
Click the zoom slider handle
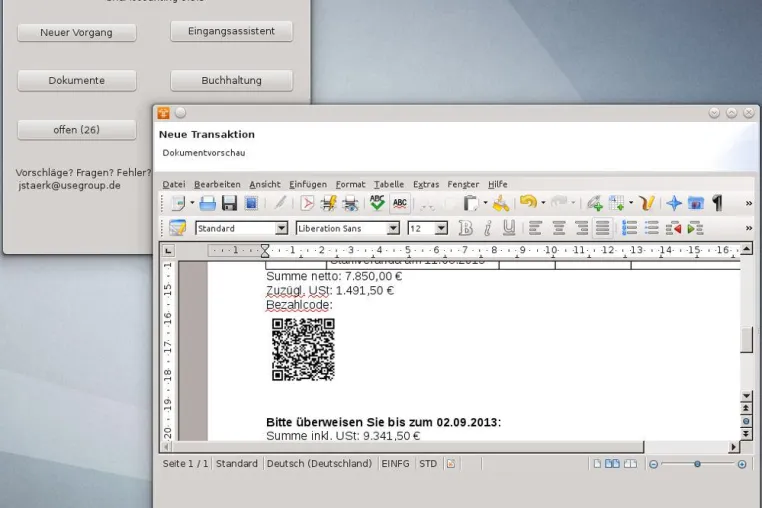697,464
